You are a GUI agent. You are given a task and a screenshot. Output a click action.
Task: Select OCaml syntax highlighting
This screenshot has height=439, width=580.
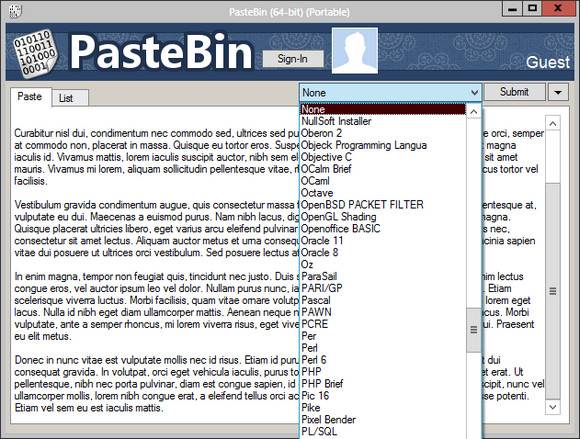click(383, 181)
